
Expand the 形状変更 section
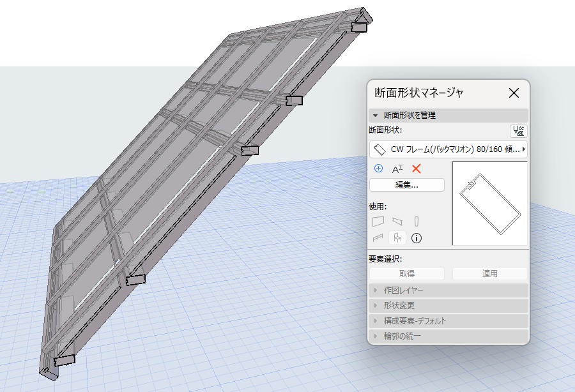click(x=448, y=306)
